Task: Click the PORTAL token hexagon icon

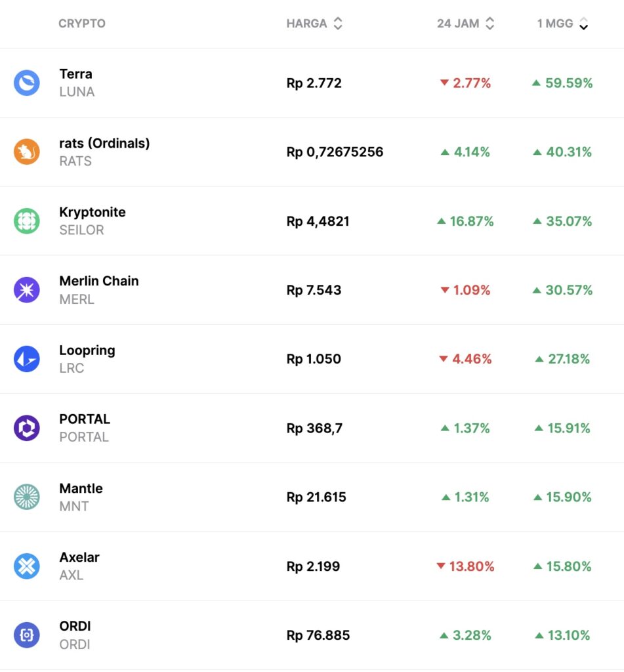Action: pos(27,428)
